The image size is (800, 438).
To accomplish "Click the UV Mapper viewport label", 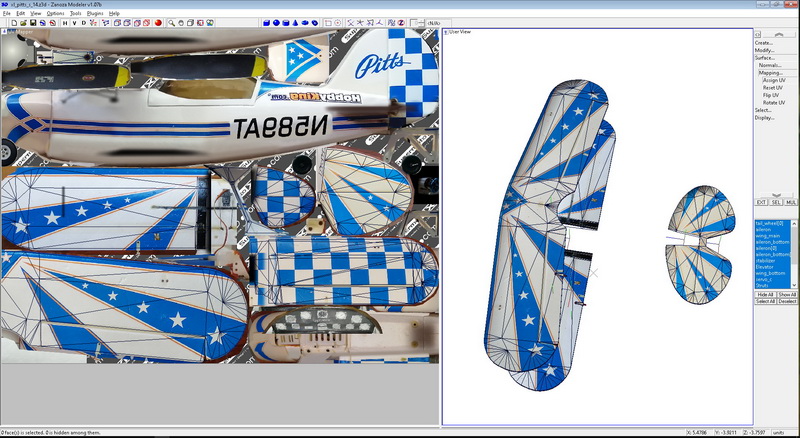I will 20,32.
